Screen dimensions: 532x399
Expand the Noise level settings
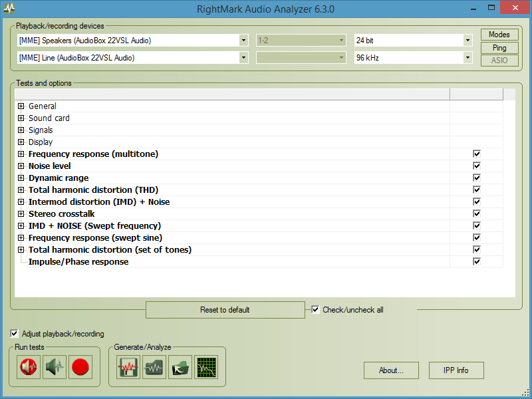(21, 166)
